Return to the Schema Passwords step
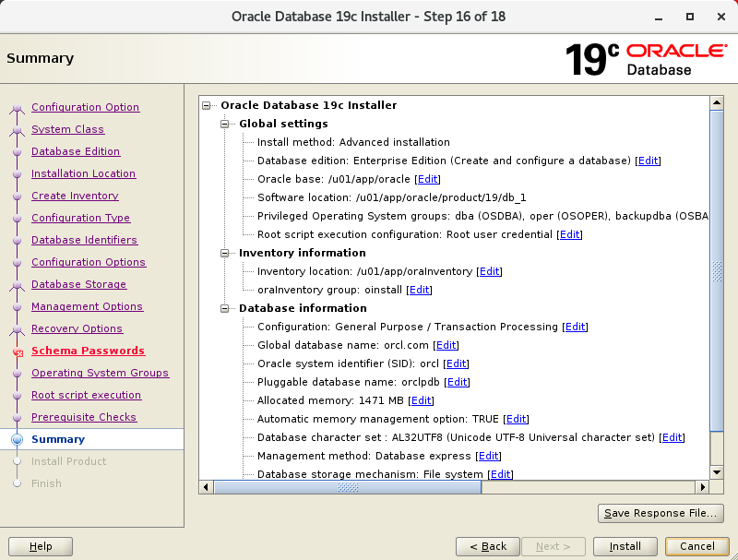The width and height of the screenshot is (738, 560). [x=88, y=351]
